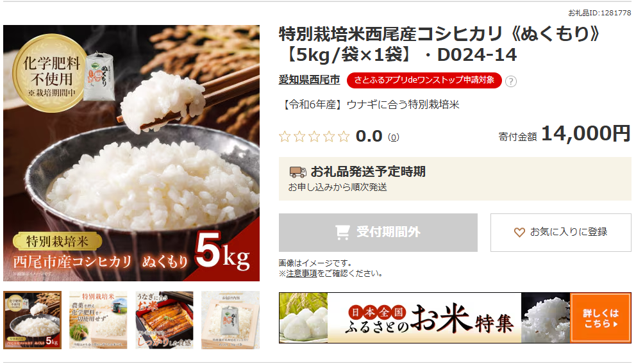Open the 愛知県西尾市 municipality link

pyautogui.click(x=309, y=80)
